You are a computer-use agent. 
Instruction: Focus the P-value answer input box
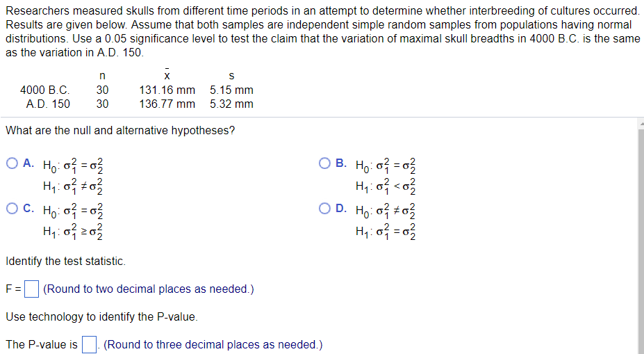click(x=88, y=344)
